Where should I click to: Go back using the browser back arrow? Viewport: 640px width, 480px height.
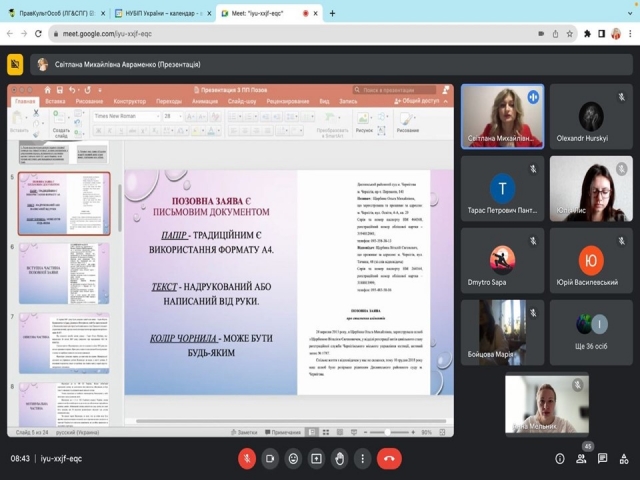coord(9,34)
